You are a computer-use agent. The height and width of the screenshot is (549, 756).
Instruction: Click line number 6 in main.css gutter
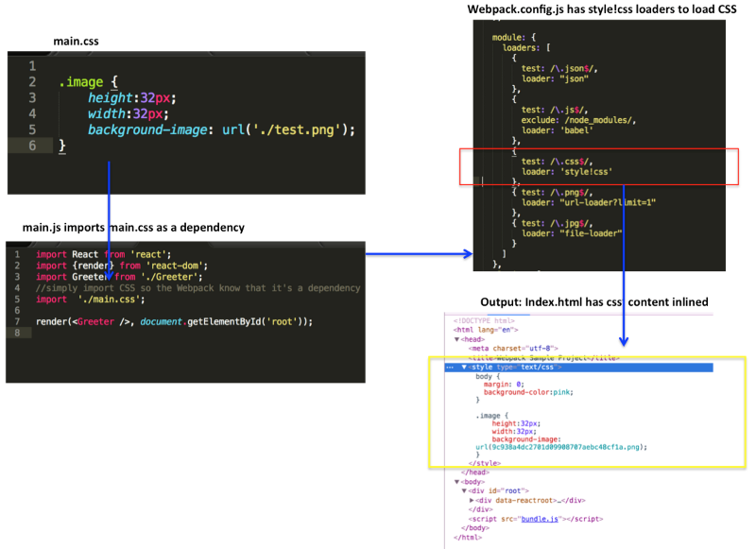[x=30, y=145]
